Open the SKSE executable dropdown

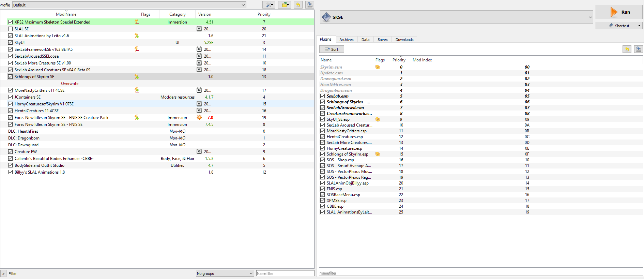457,17
